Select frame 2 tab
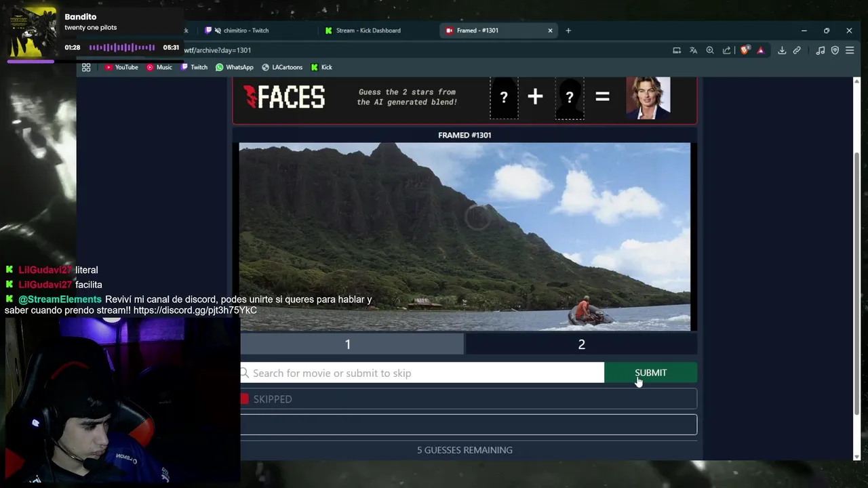 (x=581, y=344)
